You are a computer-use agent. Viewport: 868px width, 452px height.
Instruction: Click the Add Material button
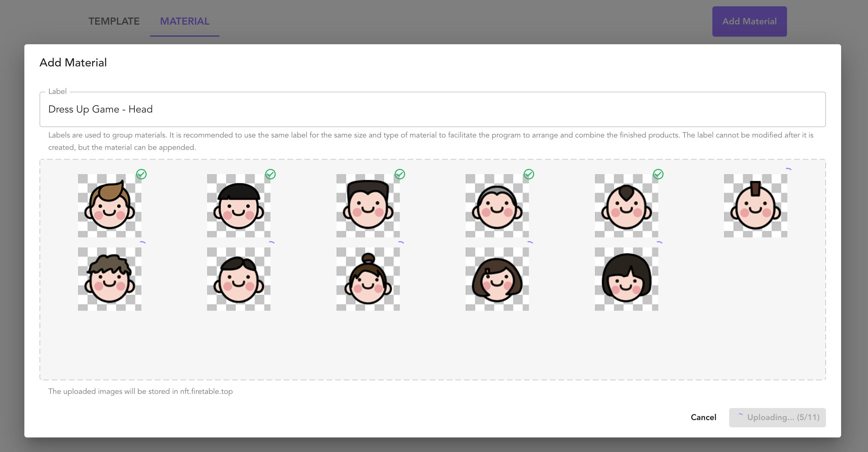tap(749, 21)
